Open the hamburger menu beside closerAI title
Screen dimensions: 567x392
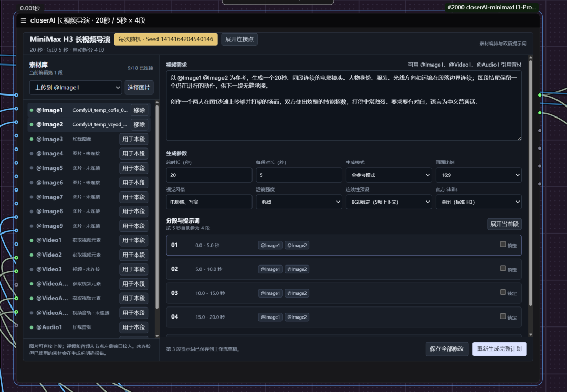(24, 20)
